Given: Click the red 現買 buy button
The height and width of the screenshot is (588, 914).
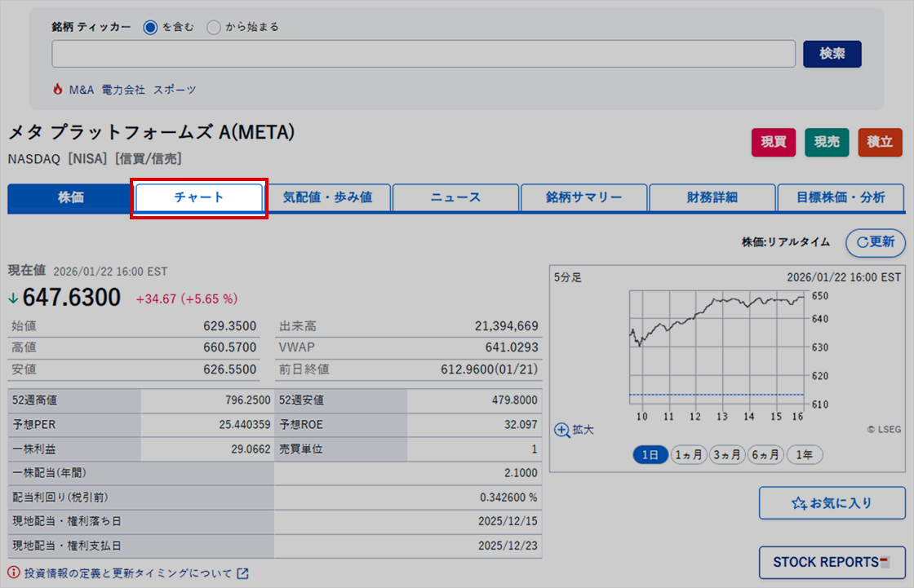Looking at the screenshot, I should (773, 141).
